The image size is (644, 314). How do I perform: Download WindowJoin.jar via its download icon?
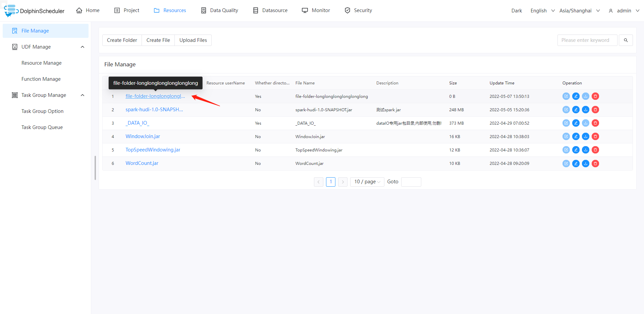(586, 136)
